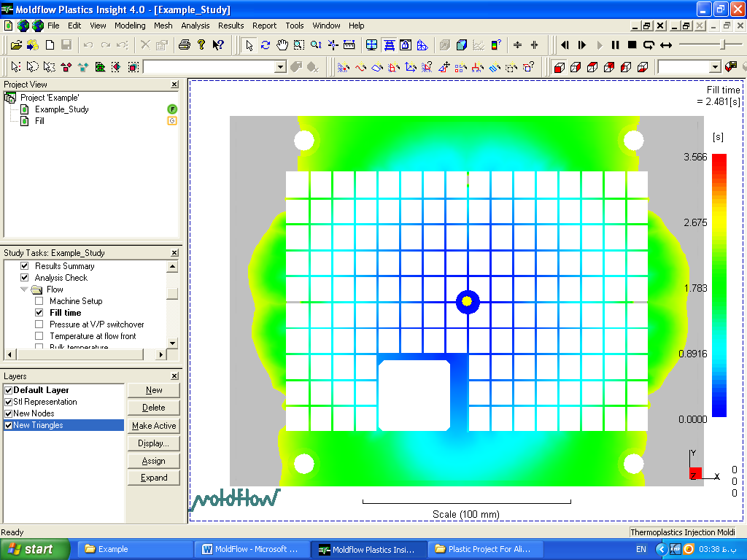Enable the Machine Setup checkbox
The height and width of the screenshot is (560, 747).
point(39,301)
